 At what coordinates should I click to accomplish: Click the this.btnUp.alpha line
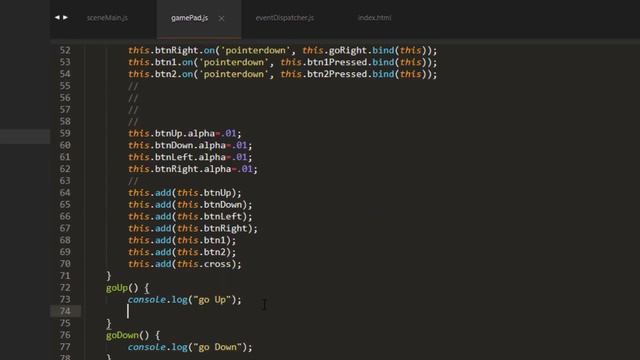184,133
